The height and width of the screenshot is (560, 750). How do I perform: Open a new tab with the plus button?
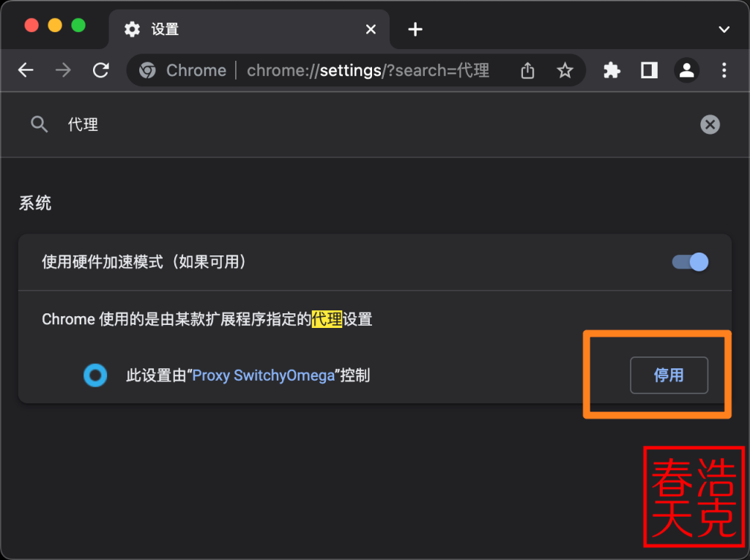[x=415, y=29]
